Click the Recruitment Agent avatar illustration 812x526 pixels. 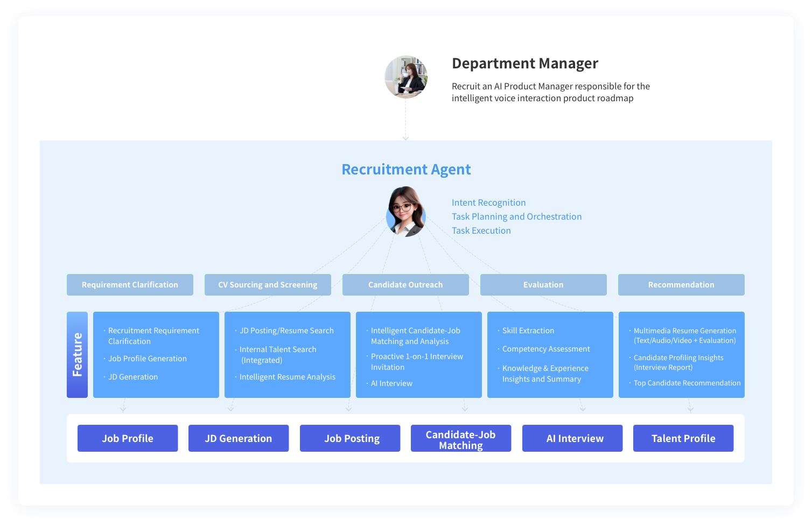click(406, 213)
